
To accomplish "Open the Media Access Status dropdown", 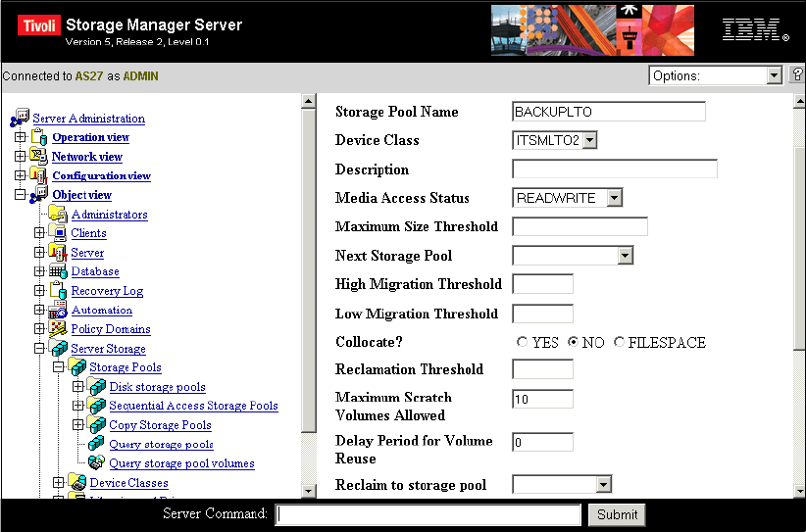I will click(614, 198).
